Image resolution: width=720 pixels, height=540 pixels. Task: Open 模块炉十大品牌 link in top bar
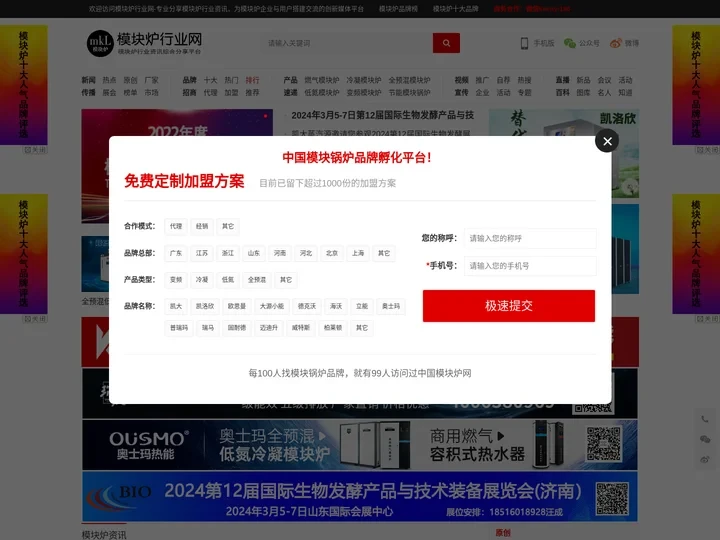coord(456,9)
